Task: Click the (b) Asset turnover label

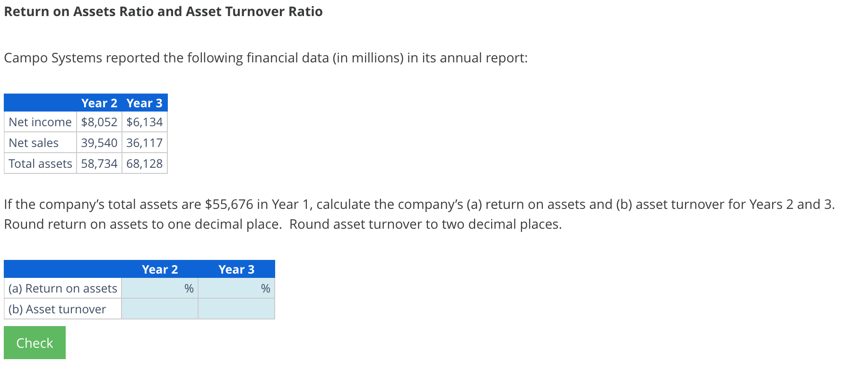Action: tap(57, 309)
